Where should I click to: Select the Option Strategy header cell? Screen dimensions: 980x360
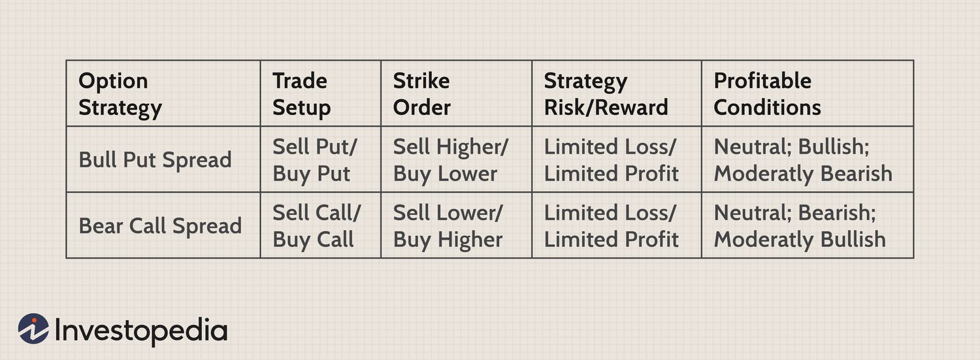coord(163,93)
